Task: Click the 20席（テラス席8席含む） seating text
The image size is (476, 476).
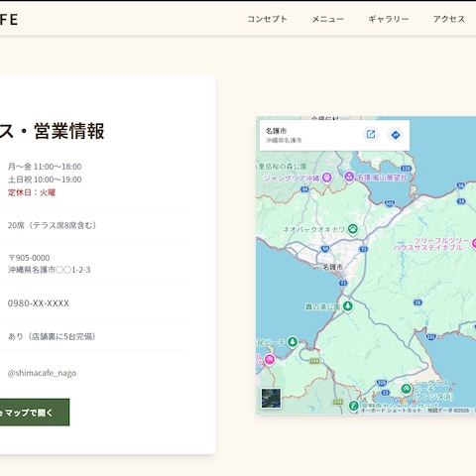Action: point(53,225)
